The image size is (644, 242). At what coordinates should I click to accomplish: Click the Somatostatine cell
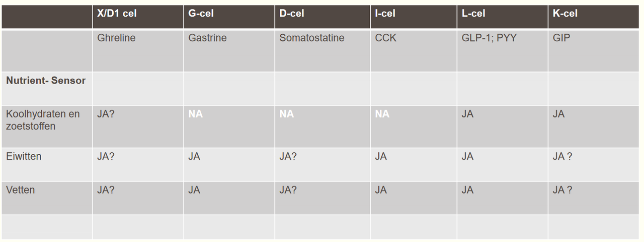pos(312,38)
